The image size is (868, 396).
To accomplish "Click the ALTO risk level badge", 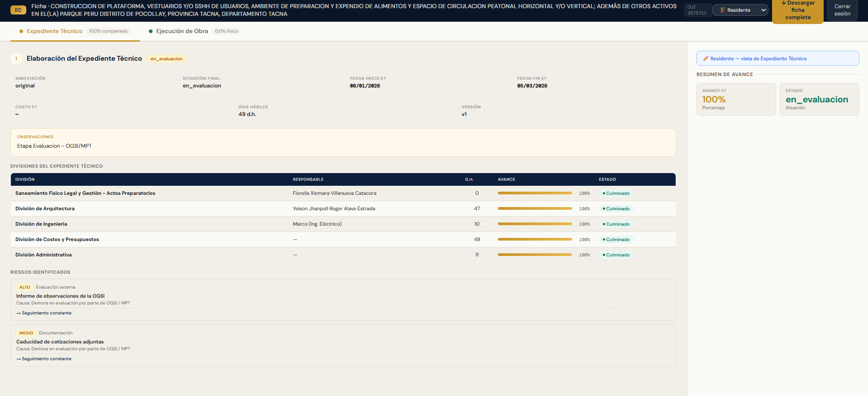I will click(x=24, y=287).
